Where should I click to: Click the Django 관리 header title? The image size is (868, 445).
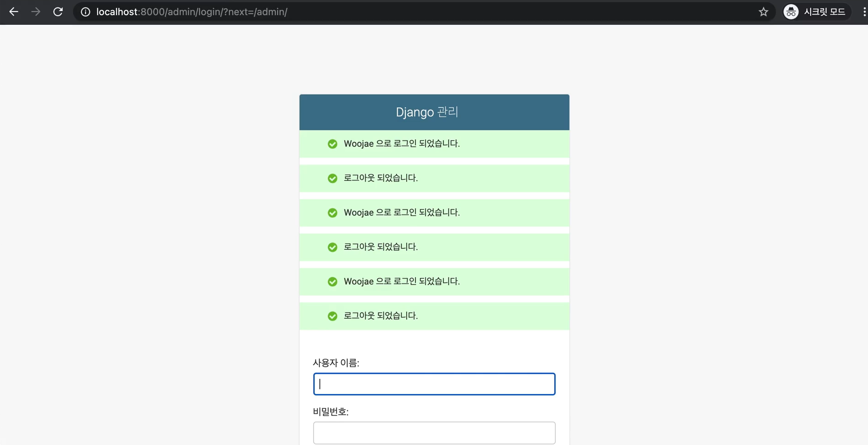coord(427,112)
